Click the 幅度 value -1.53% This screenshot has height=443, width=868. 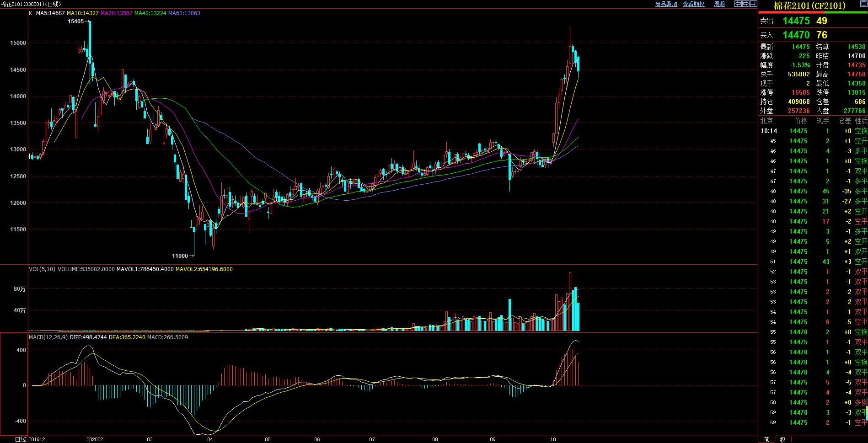[x=800, y=65]
